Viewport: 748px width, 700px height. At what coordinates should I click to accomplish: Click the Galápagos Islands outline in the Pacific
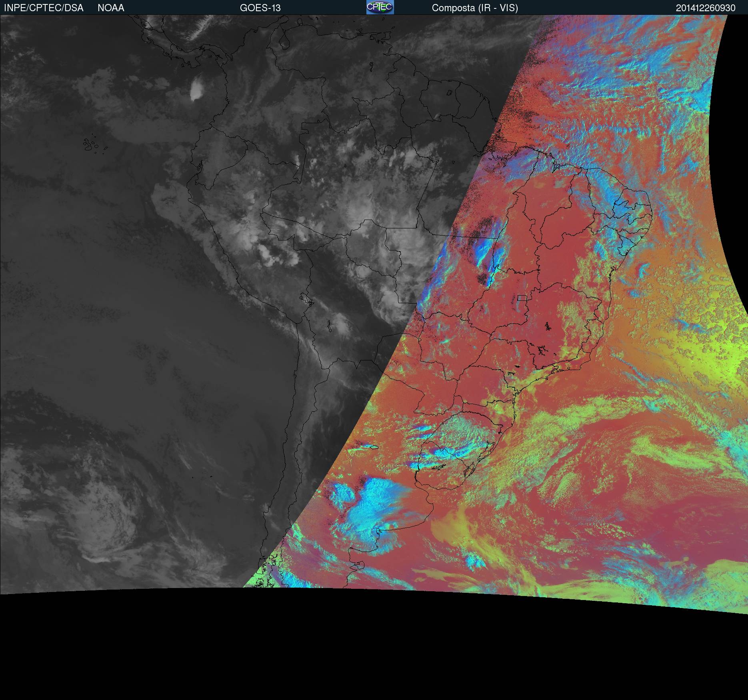90,145
